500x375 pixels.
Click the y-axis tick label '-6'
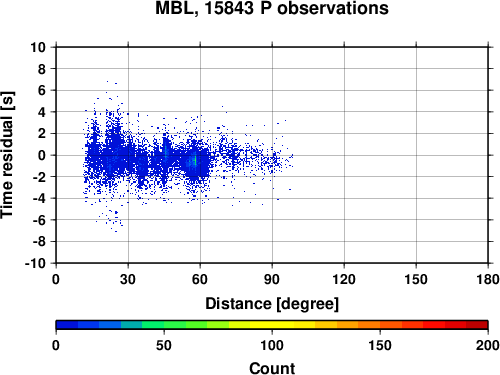[39, 220]
